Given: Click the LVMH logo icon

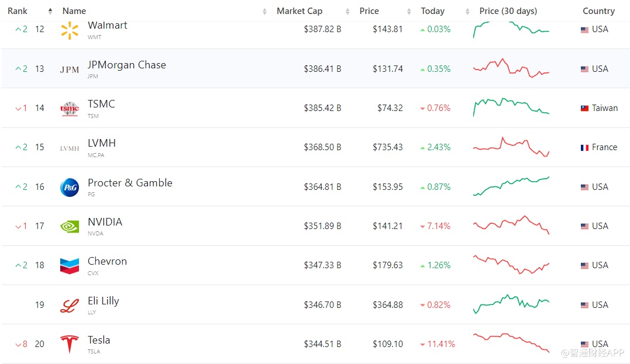Looking at the screenshot, I should click(70, 148).
